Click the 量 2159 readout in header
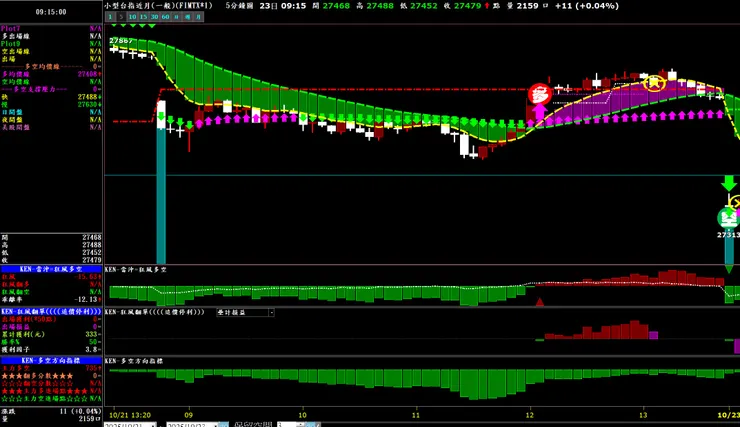 [528, 6]
